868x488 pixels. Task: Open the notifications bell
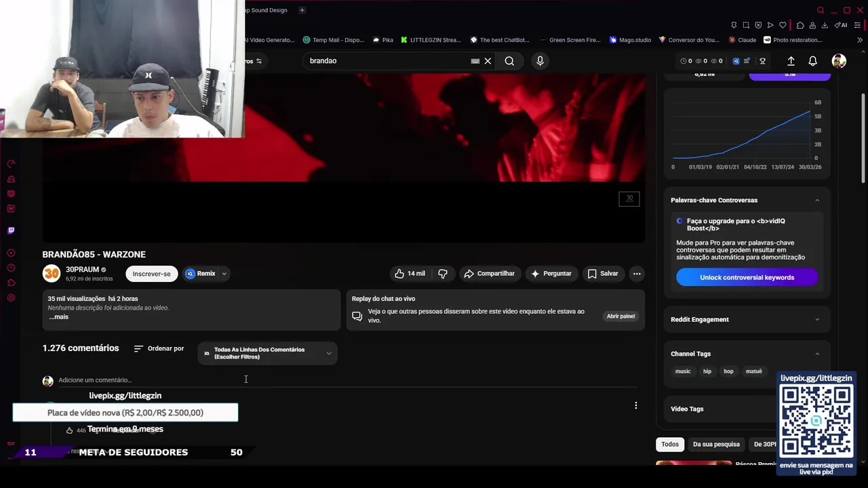812,61
